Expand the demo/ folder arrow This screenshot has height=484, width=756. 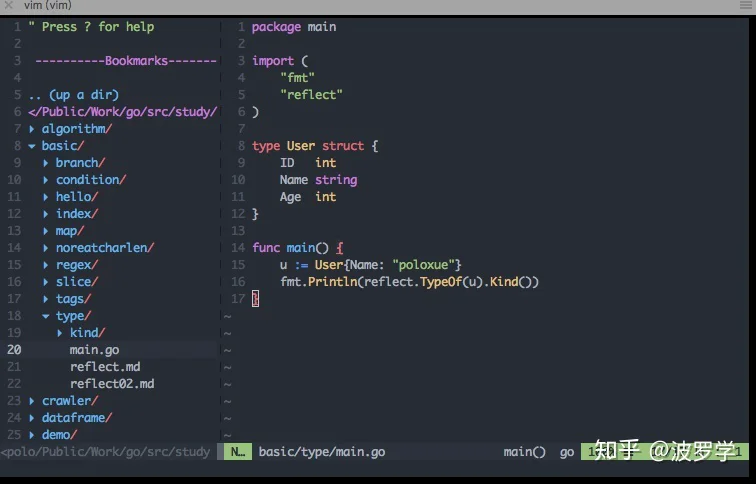(x=32, y=434)
